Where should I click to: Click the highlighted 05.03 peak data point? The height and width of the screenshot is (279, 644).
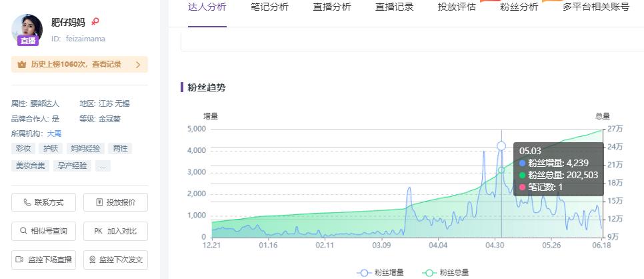[x=501, y=146]
